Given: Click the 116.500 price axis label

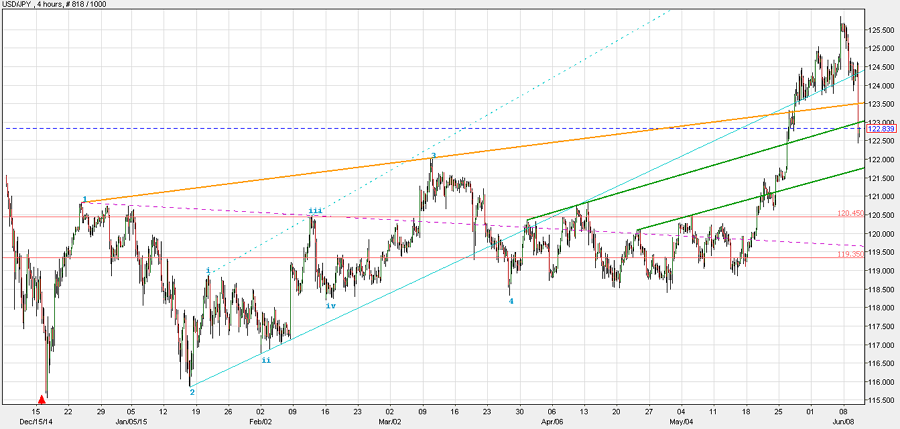Looking at the screenshot, I should (x=882, y=364).
